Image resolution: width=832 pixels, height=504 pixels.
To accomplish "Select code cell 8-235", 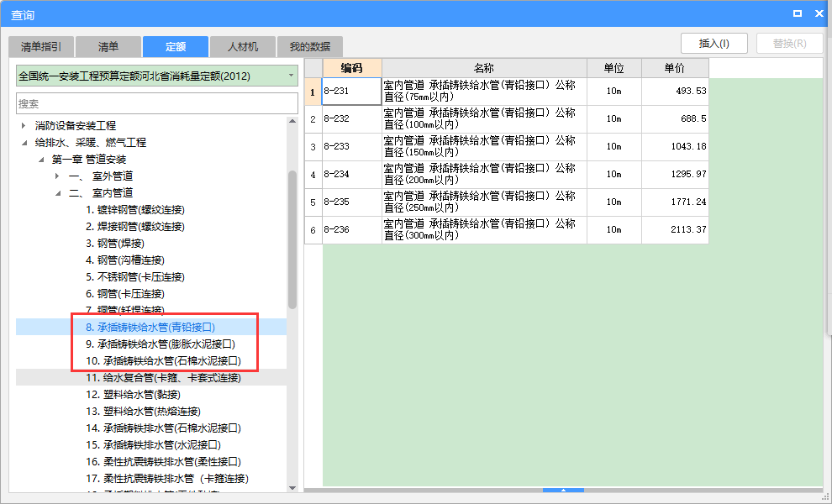I will pyautogui.click(x=352, y=202).
